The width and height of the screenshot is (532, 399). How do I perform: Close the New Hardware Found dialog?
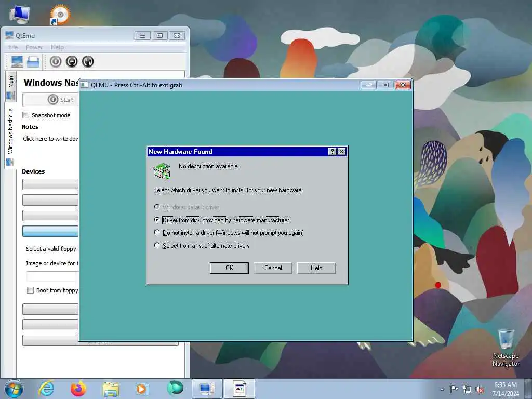(x=342, y=152)
